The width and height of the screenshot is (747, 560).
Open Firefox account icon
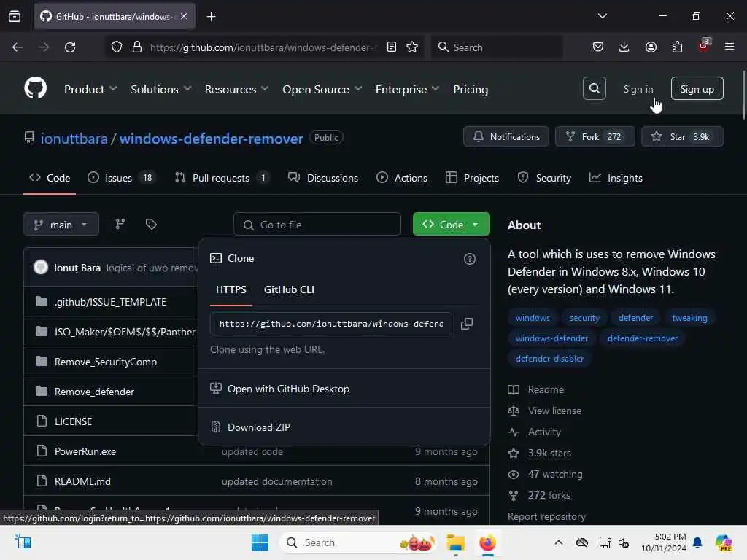click(x=651, y=47)
